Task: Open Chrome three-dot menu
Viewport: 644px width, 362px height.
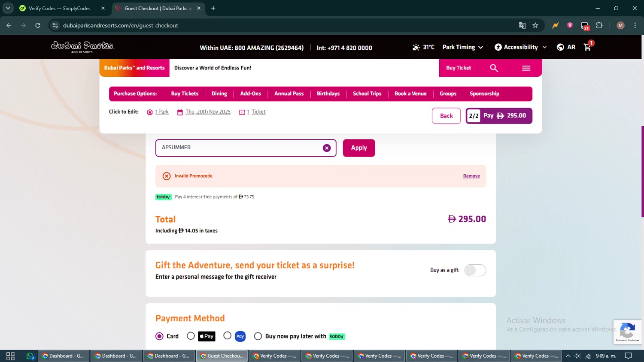Action: coord(635,25)
